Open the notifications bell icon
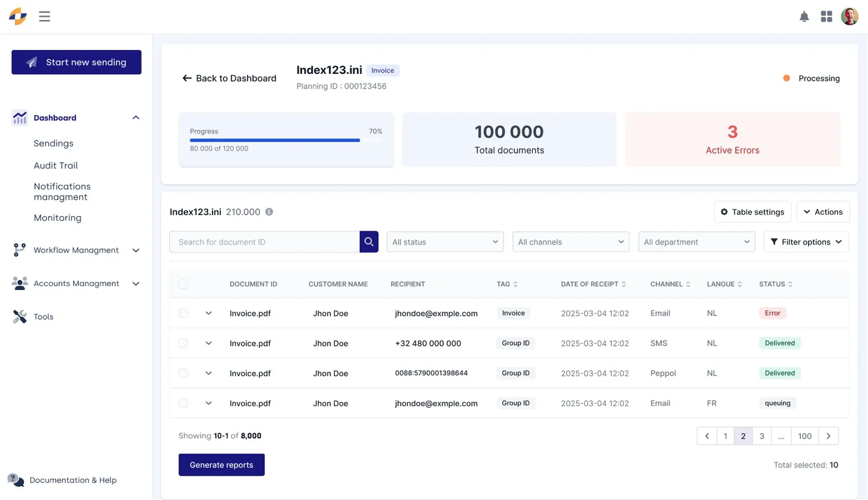The image size is (868, 500). (x=804, y=17)
